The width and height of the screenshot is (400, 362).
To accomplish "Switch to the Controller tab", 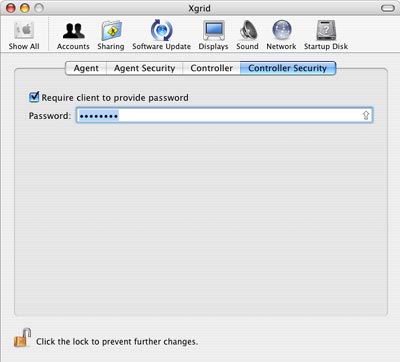I will pos(211,68).
